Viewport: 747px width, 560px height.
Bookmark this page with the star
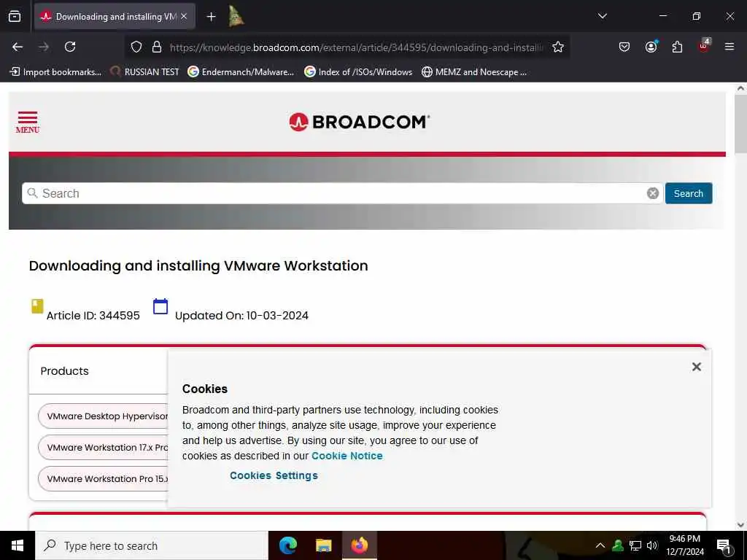pyautogui.click(x=558, y=47)
